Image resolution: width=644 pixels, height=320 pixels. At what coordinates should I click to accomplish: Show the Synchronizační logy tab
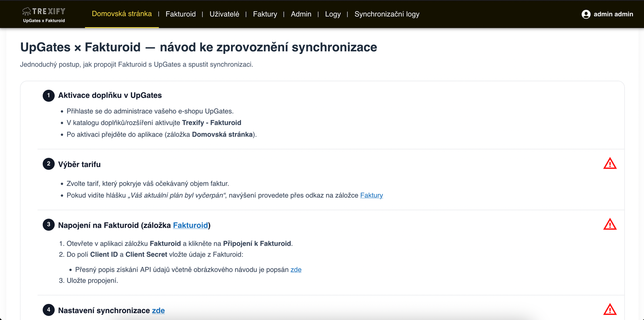tap(387, 14)
